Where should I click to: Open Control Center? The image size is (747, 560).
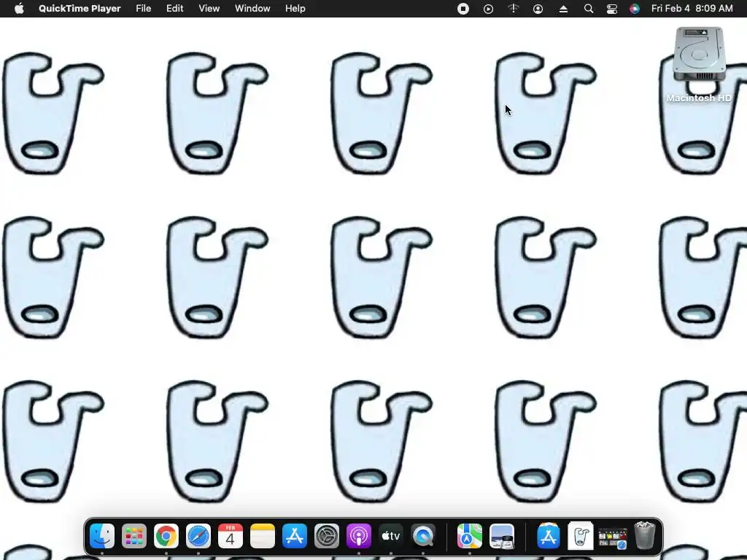[612, 9]
